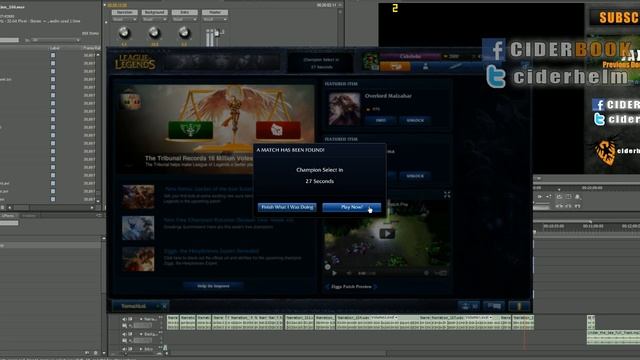Open the free champion rotation news thumbnail
Viewport: 640px width, 360px height.
(x=138, y=228)
